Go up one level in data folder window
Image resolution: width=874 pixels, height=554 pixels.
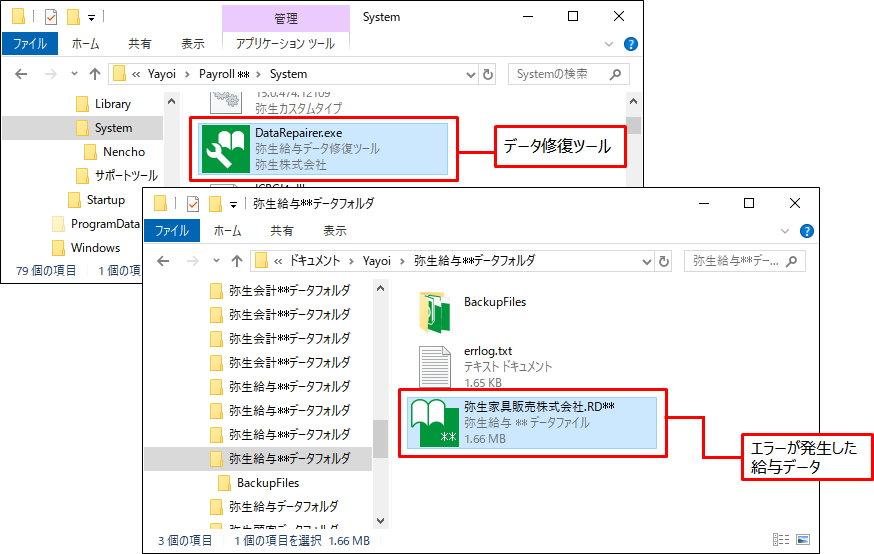click(237, 261)
